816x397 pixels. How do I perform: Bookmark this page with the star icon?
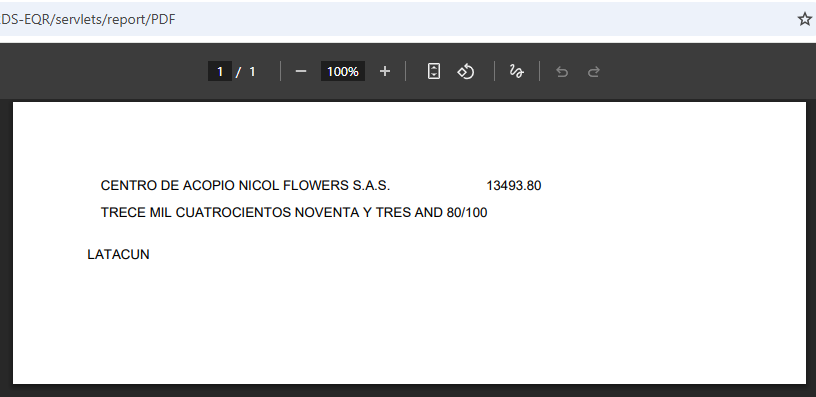click(805, 19)
